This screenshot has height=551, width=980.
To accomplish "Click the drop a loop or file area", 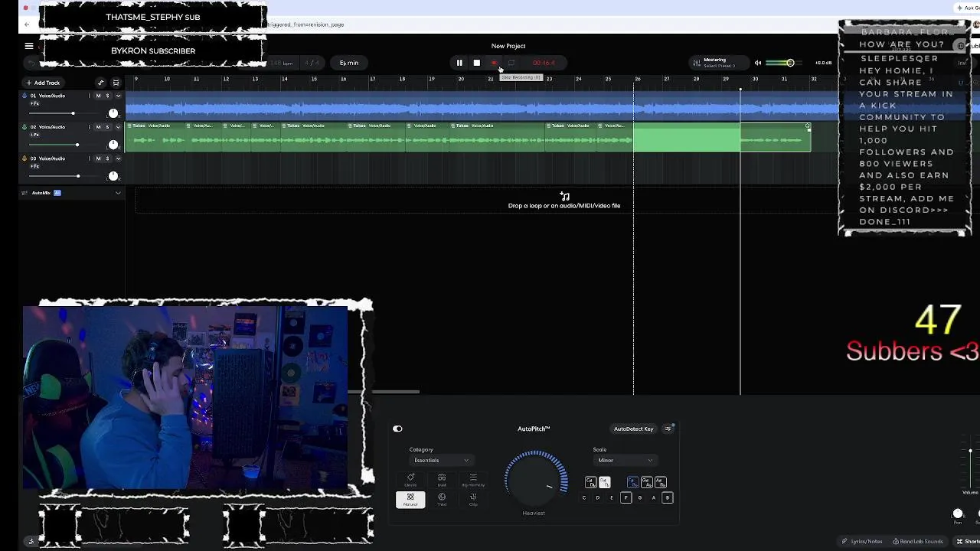I will (x=564, y=201).
